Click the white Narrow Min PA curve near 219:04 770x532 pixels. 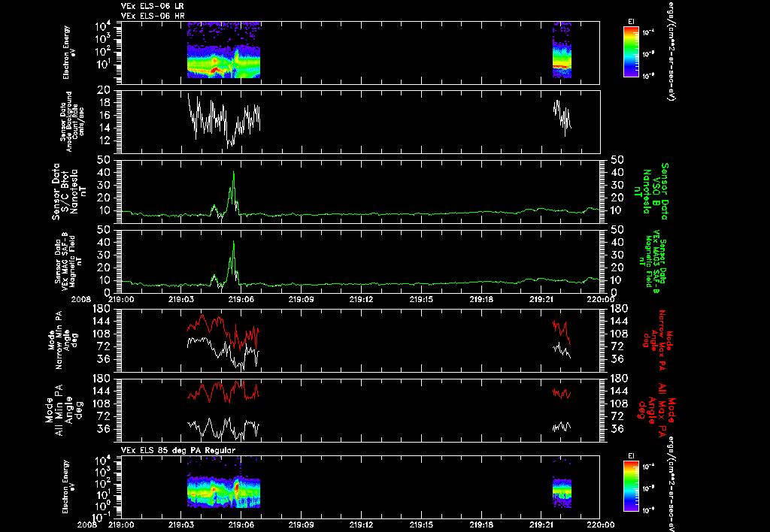point(202,339)
